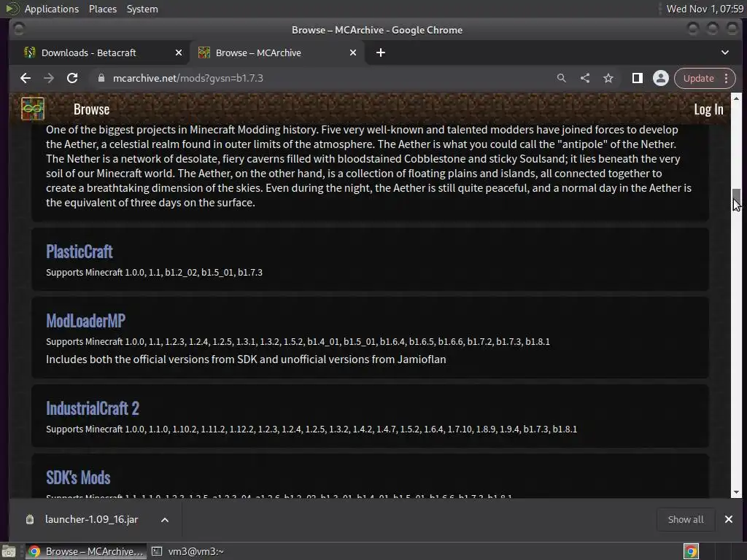Click the MCArchive site logo
747x560 pixels.
(32, 109)
